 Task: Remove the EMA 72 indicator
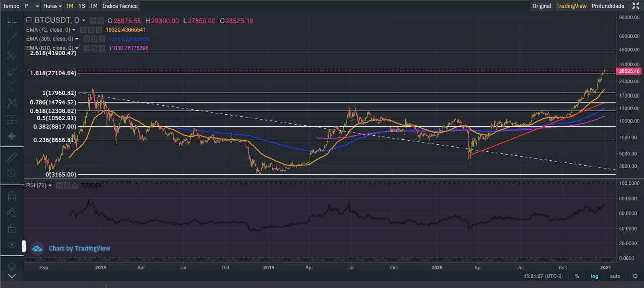[x=99, y=30]
